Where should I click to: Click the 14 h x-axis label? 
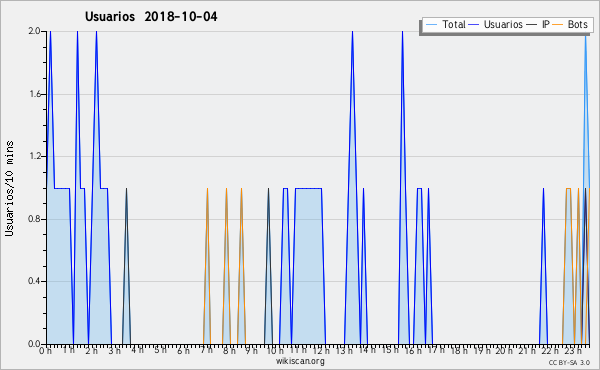367,350
